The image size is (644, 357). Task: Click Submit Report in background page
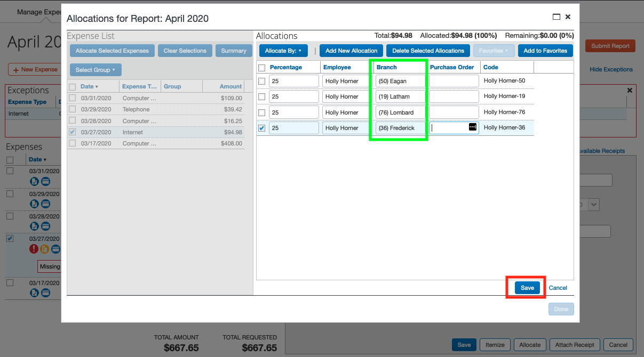pyautogui.click(x=610, y=46)
